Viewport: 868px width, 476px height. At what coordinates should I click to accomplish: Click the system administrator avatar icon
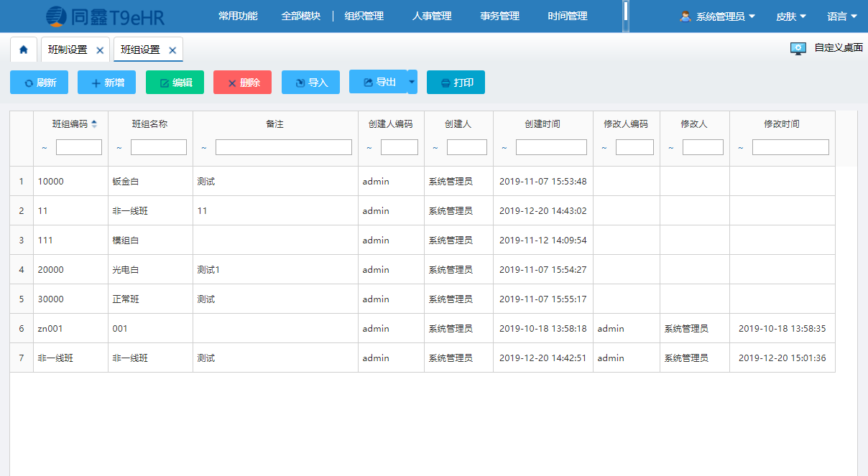point(685,16)
